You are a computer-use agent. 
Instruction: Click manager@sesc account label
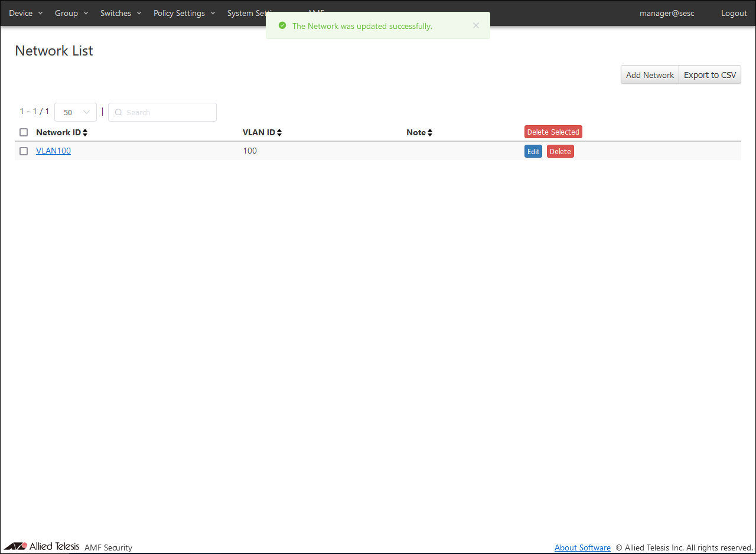667,13
